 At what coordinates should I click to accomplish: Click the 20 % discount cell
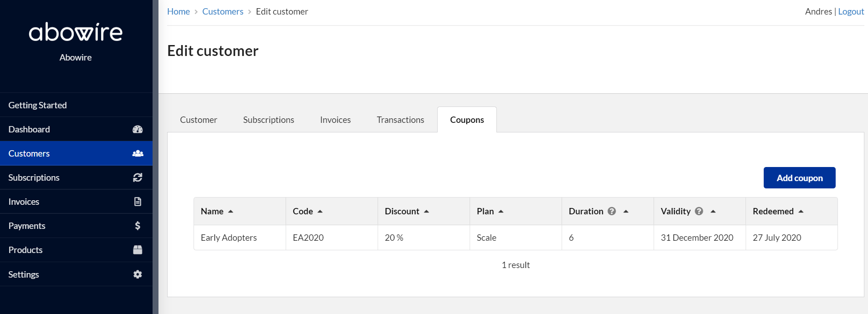coord(424,238)
